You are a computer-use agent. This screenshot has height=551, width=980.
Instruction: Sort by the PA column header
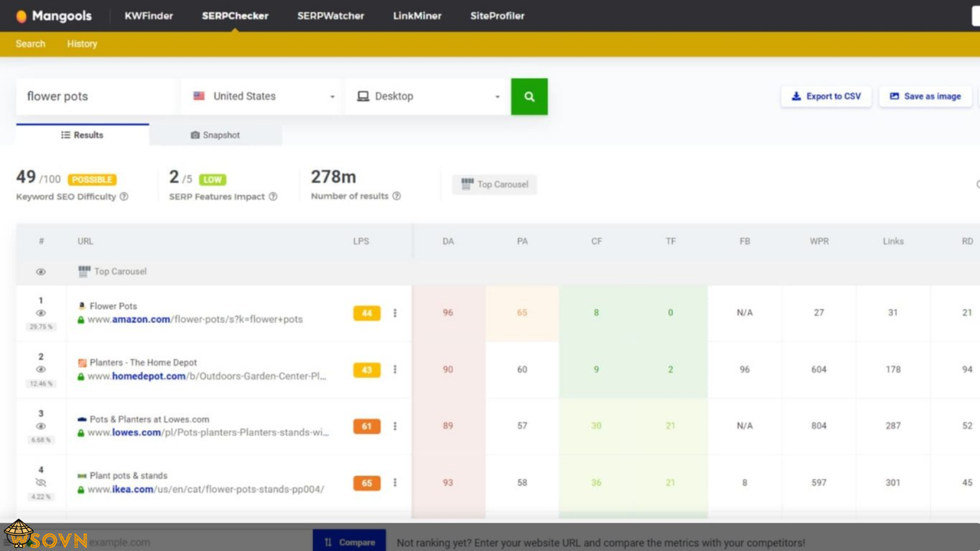522,241
